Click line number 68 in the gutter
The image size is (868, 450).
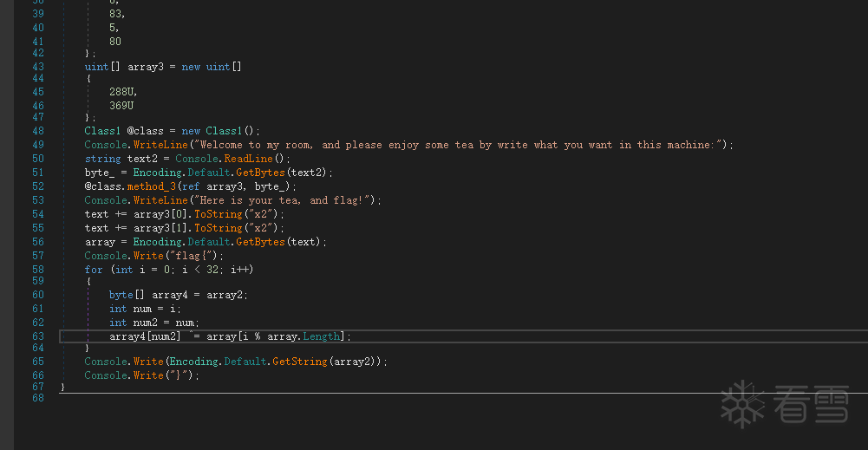click(37, 398)
